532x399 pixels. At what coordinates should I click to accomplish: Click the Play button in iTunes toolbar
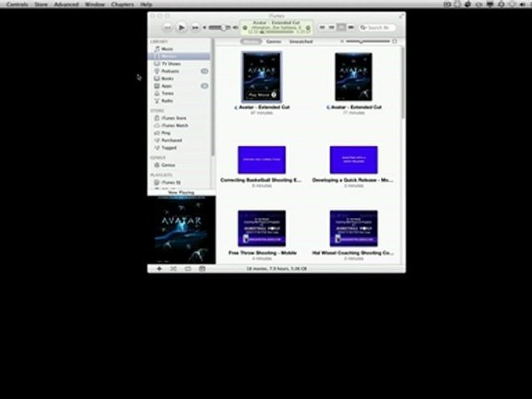(x=182, y=28)
